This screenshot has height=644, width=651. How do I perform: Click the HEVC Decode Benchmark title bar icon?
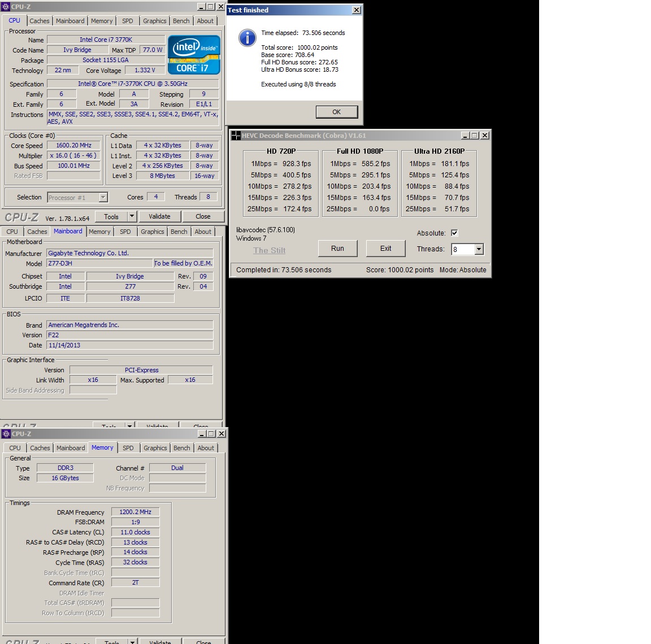(x=236, y=135)
